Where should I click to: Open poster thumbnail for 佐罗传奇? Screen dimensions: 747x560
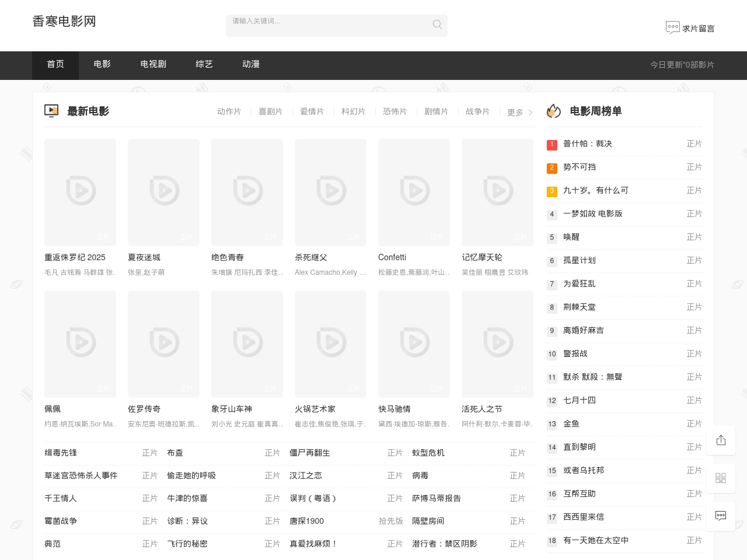click(163, 344)
